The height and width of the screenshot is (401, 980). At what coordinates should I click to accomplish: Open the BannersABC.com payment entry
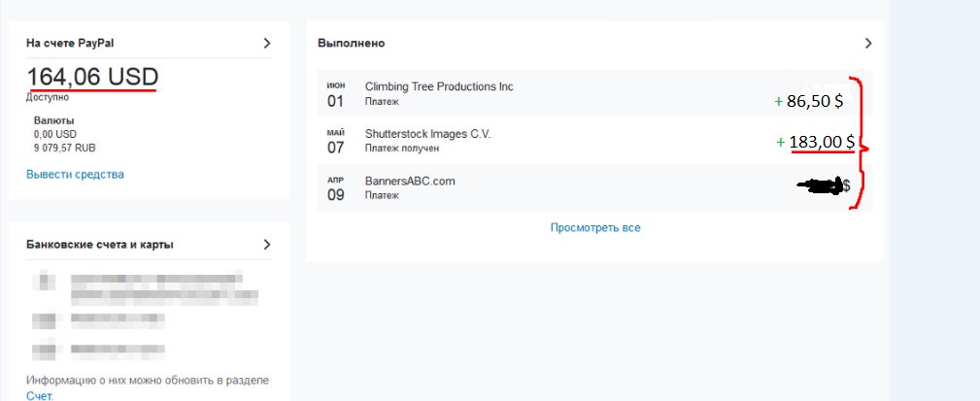point(409,182)
